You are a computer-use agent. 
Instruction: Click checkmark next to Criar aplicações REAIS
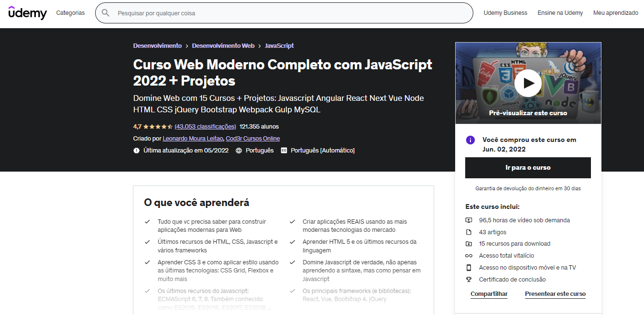tap(292, 222)
